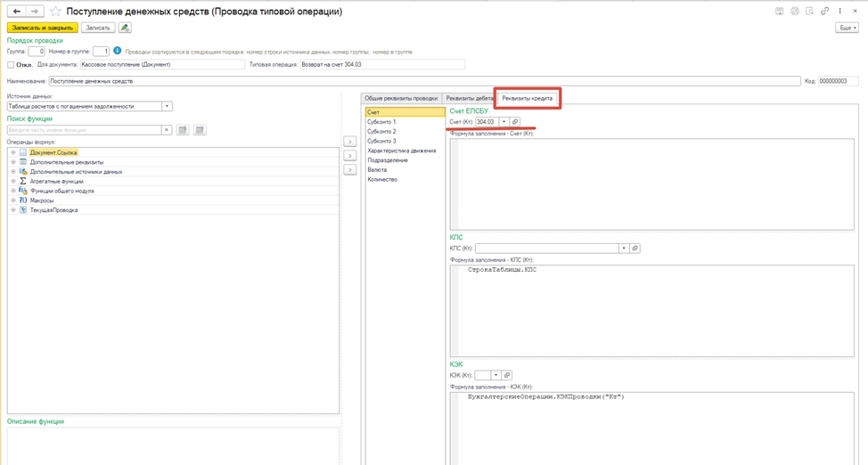Open the Источник данных dropdown arrow
The height and width of the screenshot is (465, 868).
pyautogui.click(x=168, y=106)
